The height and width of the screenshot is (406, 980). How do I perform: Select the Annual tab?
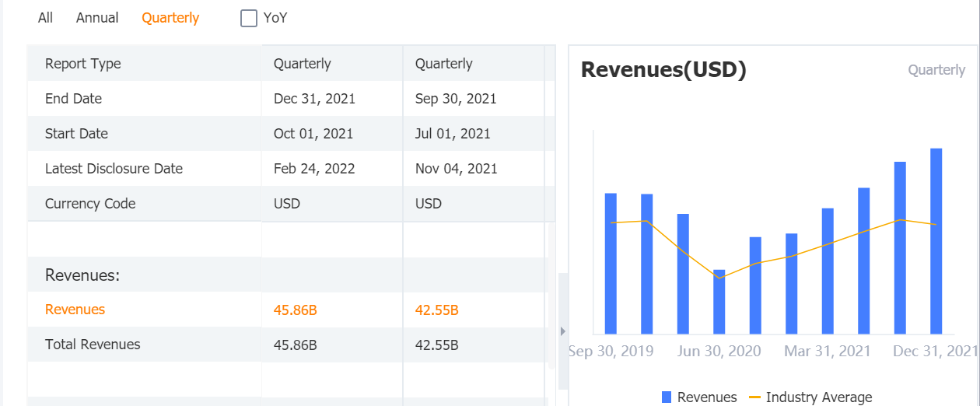coord(97,18)
